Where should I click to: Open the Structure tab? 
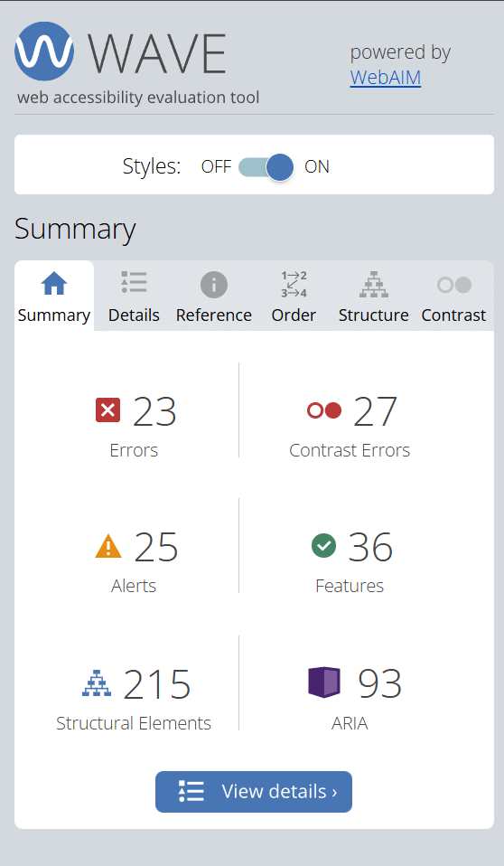click(374, 296)
